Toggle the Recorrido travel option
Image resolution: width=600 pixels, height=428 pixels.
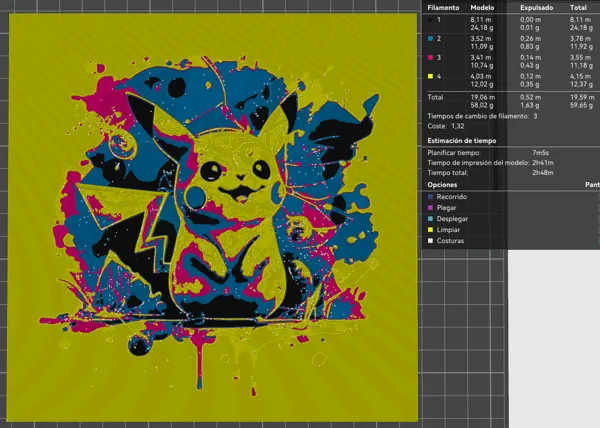[x=447, y=197]
